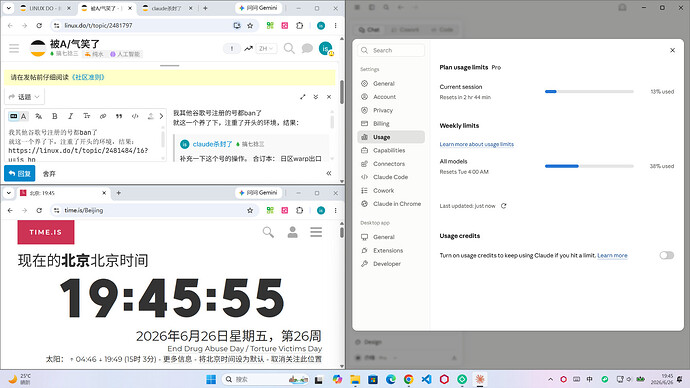This screenshot has width=690, height=388.
Task: Open the time.is hamburger menu
Action: coord(316,232)
